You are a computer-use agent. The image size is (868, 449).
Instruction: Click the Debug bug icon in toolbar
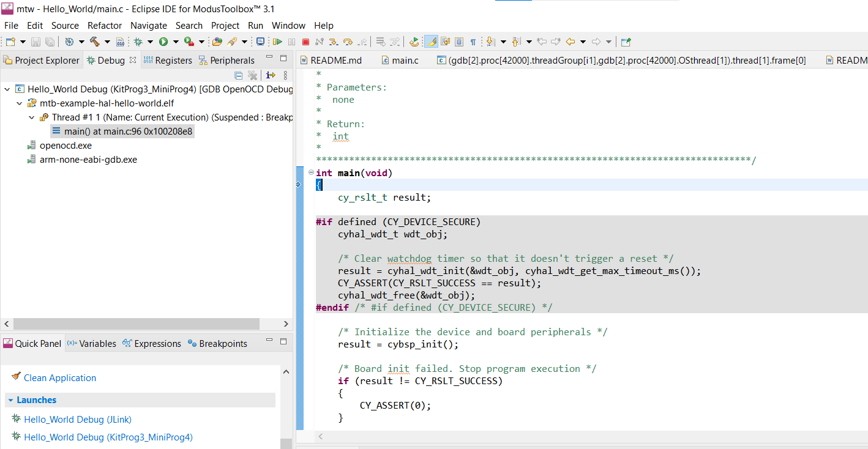(x=138, y=42)
